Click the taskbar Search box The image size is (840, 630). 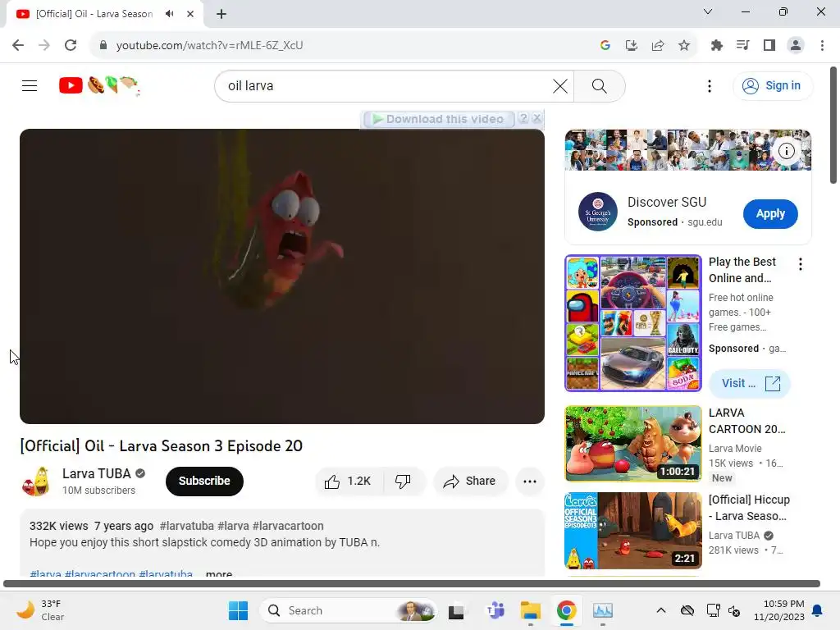click(x=348, y=610)
